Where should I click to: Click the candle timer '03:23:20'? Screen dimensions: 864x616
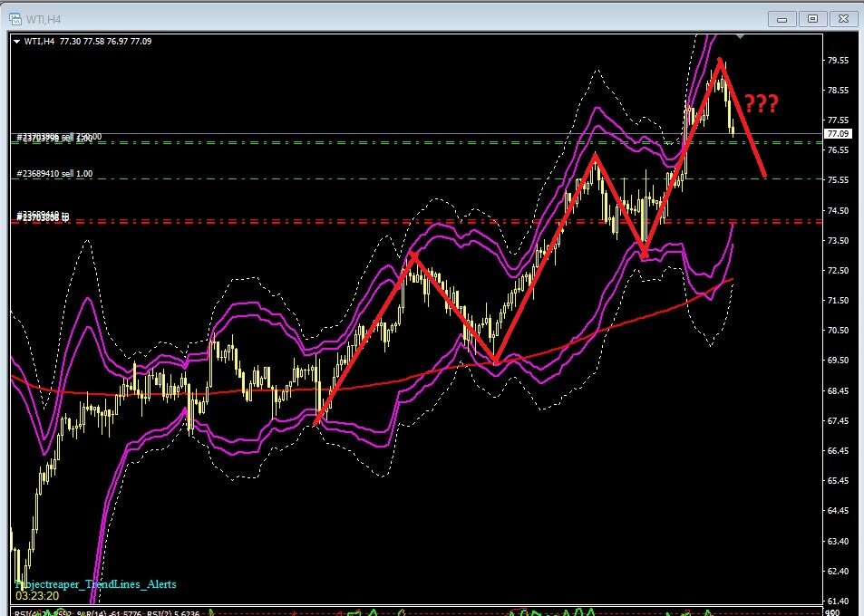click(37, 596)
